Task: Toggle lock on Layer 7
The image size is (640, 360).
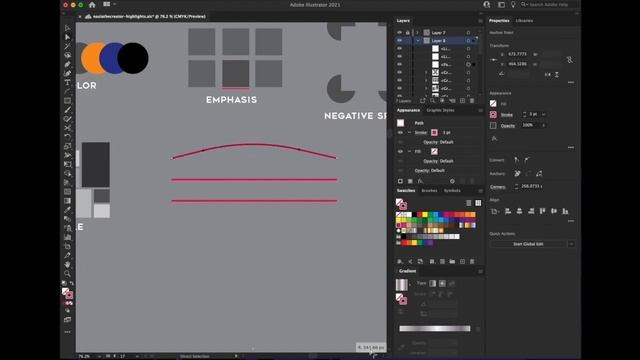Action: point(407,32)
